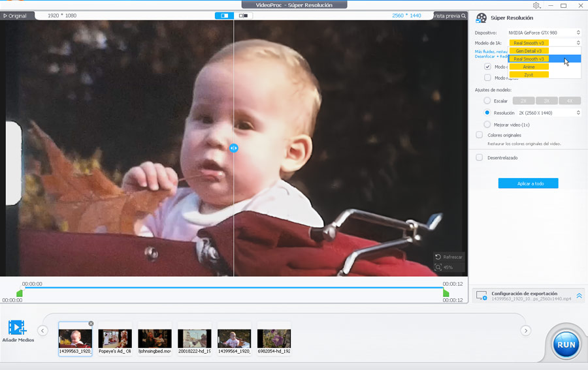The width and height of the screenshot is (588, 370).
Task: Select split-view comparison mode icon
Action: click(x=224, y=16)
